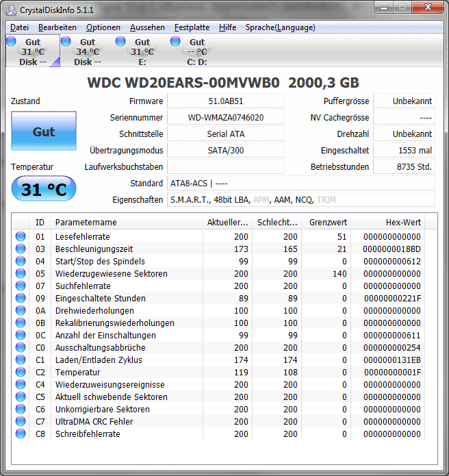Click hex value 0000000018BD
Image resolution: width=449 pixels, height=476 pixels.
[392, 249]
